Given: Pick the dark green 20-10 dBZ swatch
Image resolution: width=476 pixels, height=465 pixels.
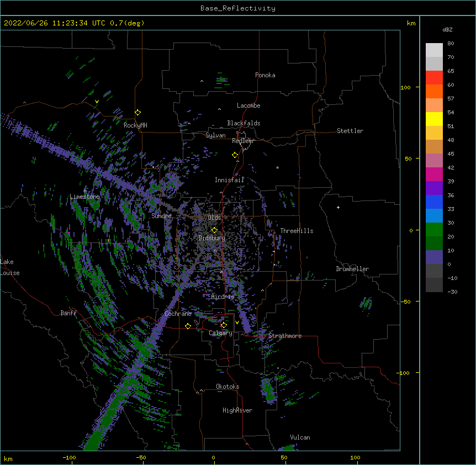Looking at the screenshot, I should [434, 243].
